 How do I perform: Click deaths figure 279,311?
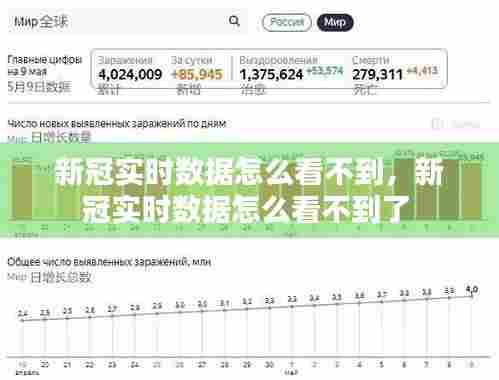[377, 74]
